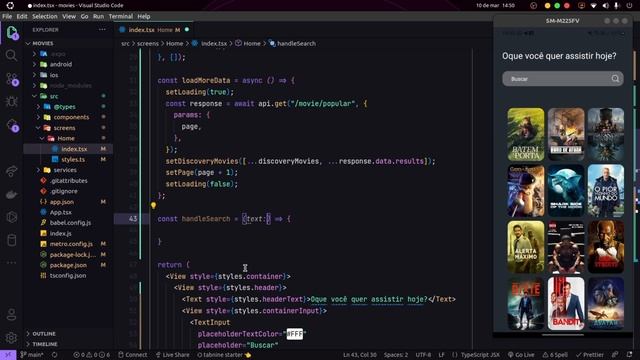Open the Run menu
The width and height of the screenshot is (640, 360).
[98, 16]
